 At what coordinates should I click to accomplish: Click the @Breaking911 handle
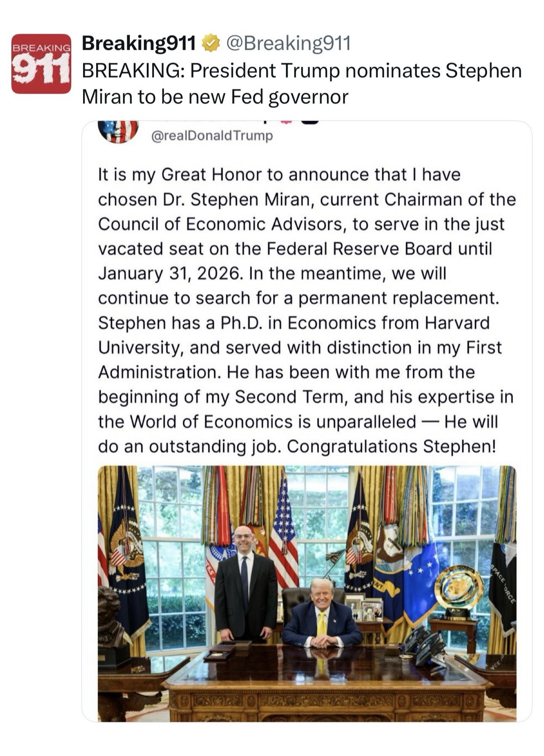(288, 43)
